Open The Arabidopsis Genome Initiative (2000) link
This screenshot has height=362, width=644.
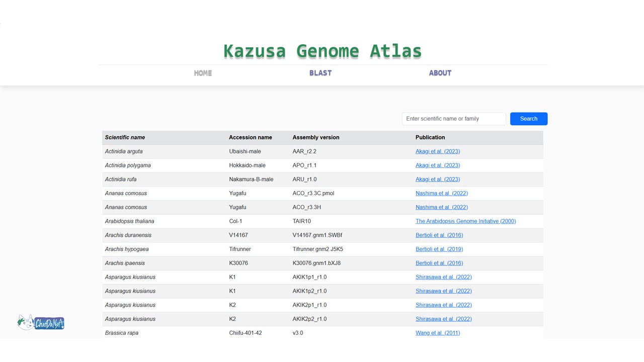coord(465,221)
